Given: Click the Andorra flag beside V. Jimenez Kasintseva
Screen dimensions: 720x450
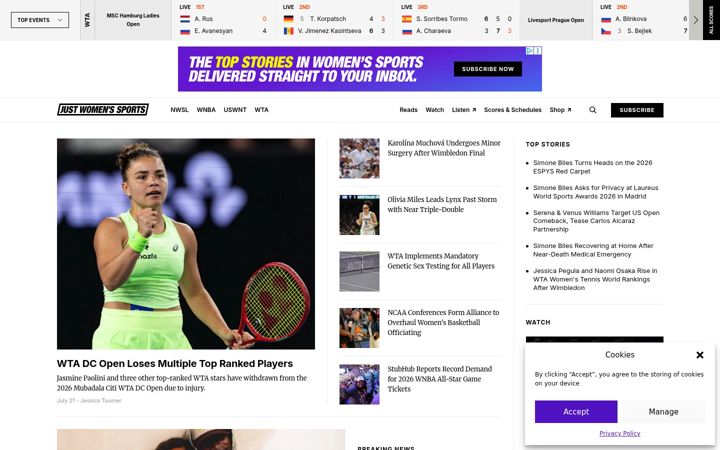Looking at the screenshot, I should pos(288,31).
